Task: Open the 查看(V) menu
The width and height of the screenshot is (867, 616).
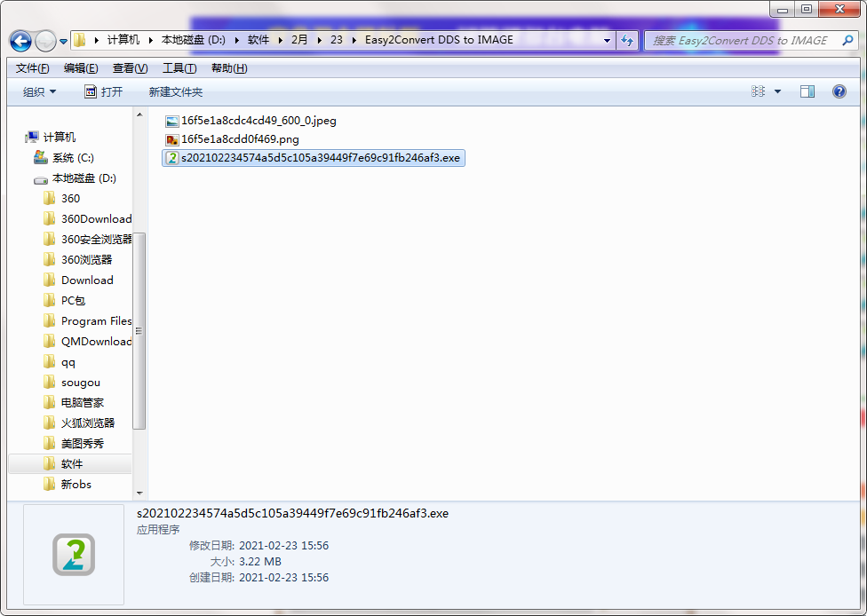Action: pyautogui.click(x=130, y=68)
